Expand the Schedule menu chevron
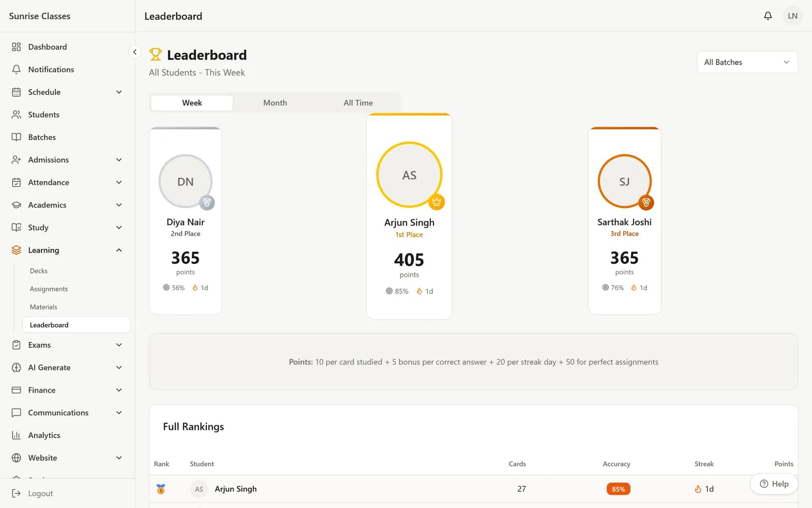 click(x=119, y=92)
